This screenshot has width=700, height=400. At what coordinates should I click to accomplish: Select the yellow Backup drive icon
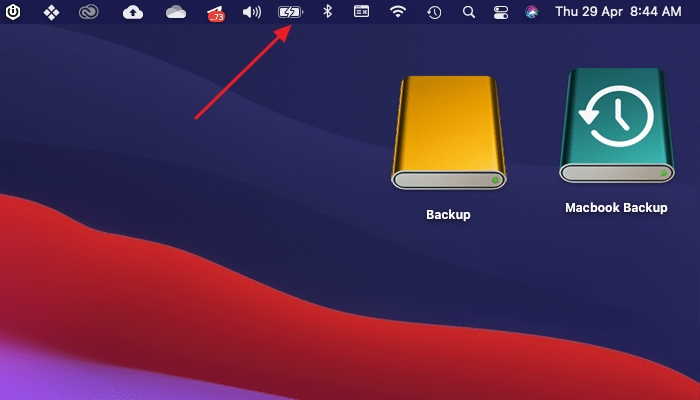(x=449, y=133)
